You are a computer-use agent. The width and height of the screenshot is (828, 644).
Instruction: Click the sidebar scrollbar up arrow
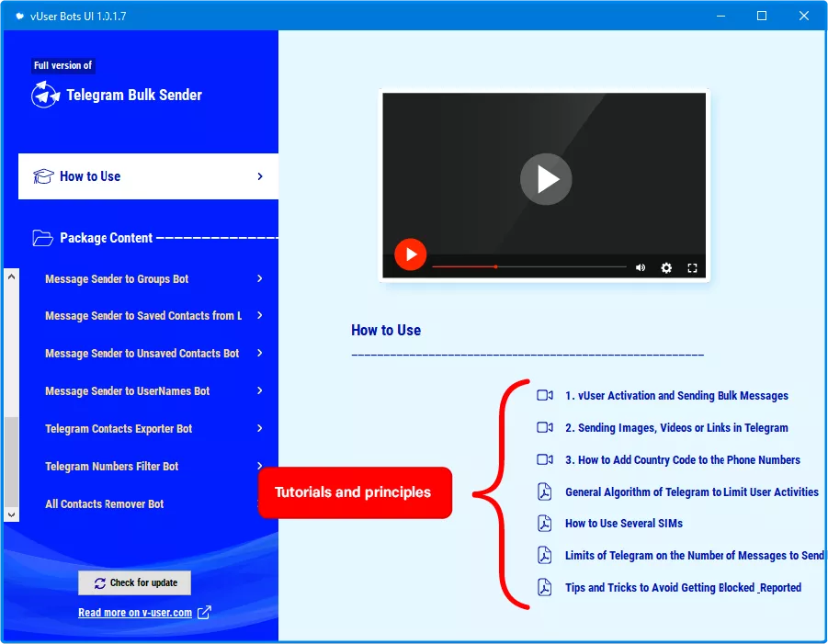pyautogui.click(x=12, y=277)
